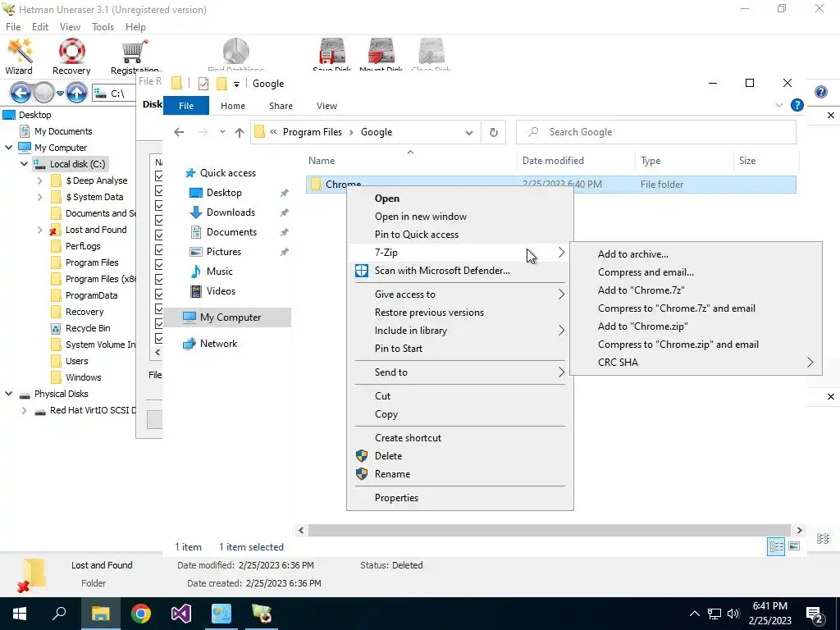This screenshot has height=630, width=840.
Task: Click the Explorer horizontal scrollbar
Action: (x=550, y=531)
